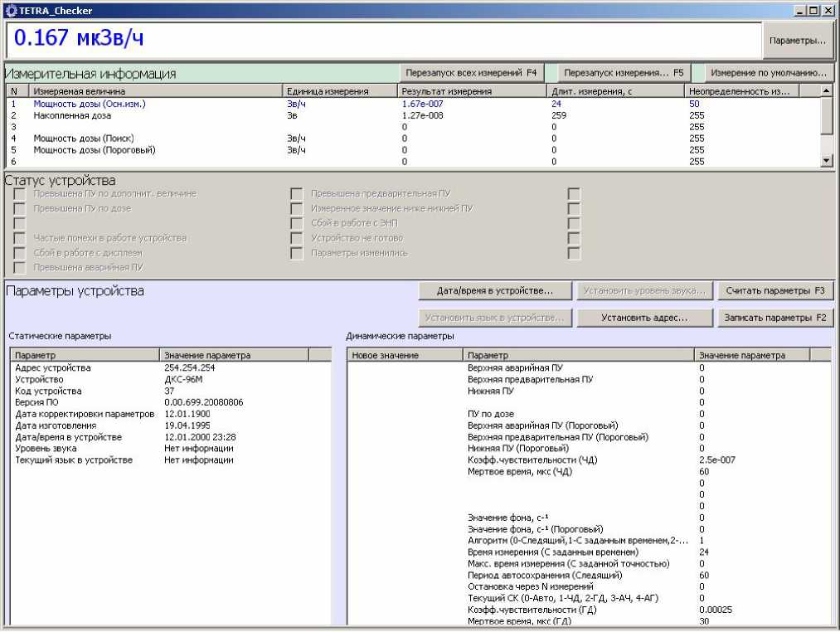Click the Установить адрес... button

click(x=644, y=318)
